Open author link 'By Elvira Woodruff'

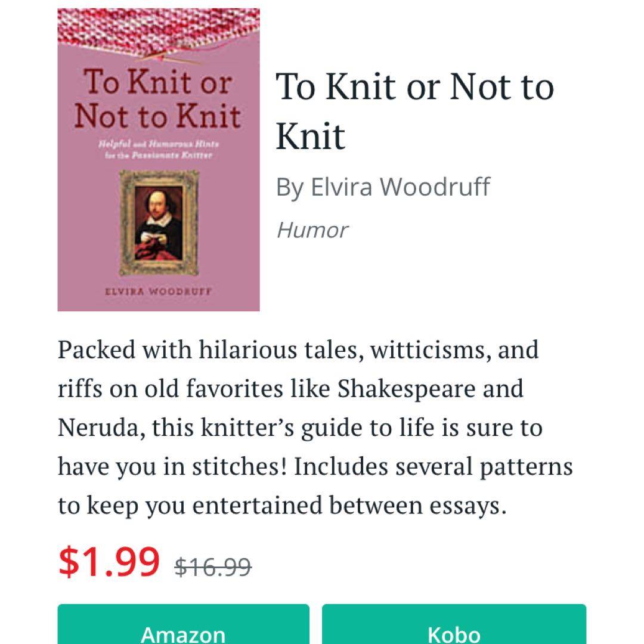click(x=382, y=187)
